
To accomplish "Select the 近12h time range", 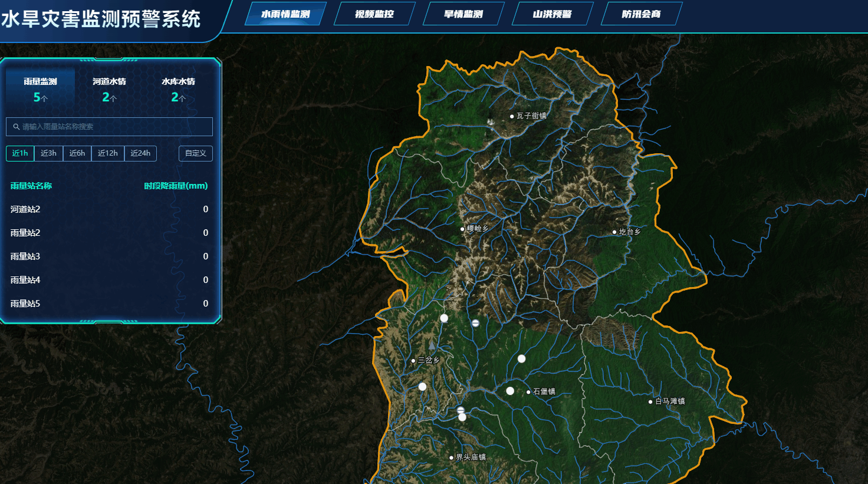I will point(108,153).
